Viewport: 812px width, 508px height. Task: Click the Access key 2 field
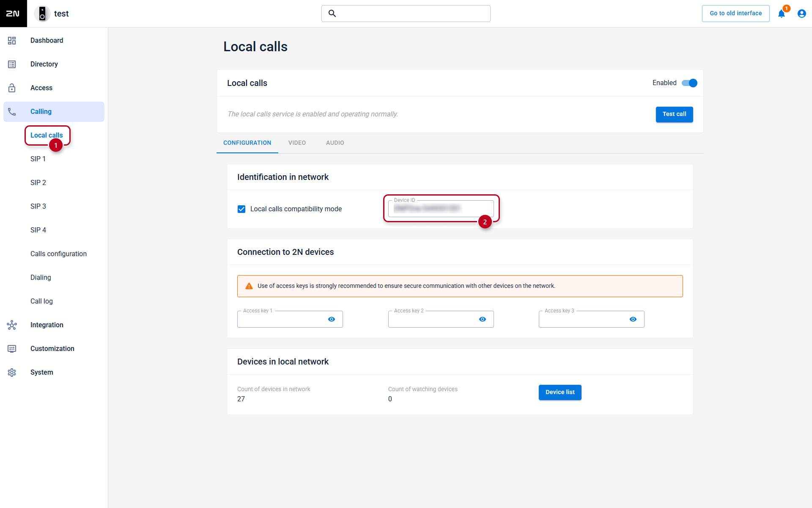(441, 319)
